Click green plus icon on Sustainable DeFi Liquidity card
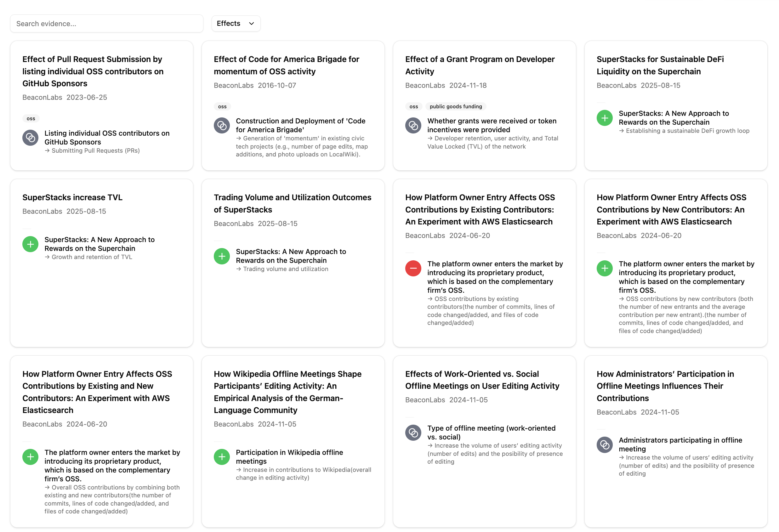 click(604, 118)
